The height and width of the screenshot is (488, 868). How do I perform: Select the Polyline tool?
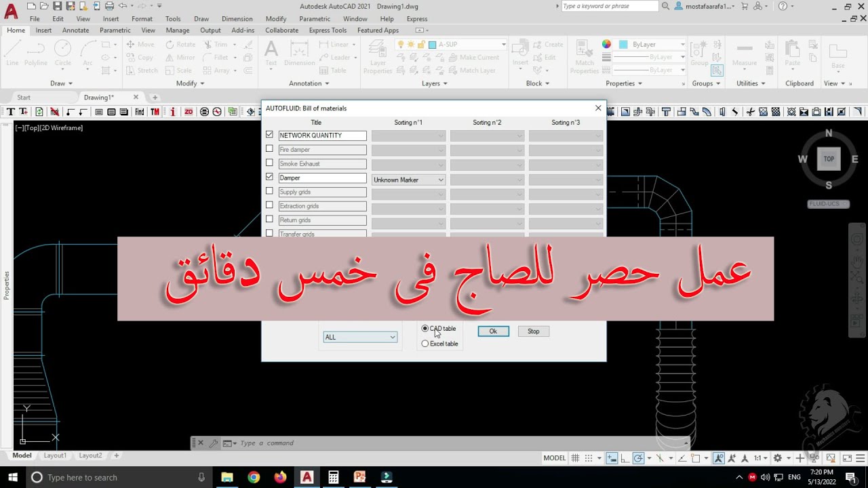(36, 53)
